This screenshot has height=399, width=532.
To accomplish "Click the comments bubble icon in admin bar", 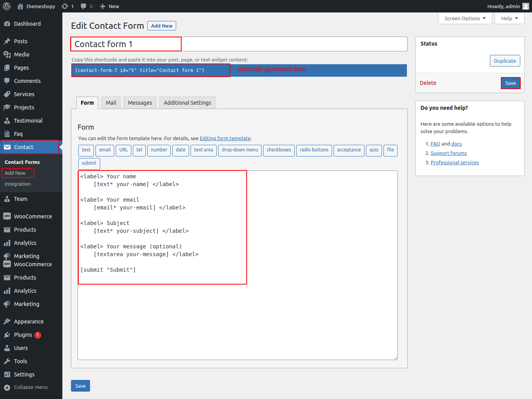I will [x=83, y=6].
